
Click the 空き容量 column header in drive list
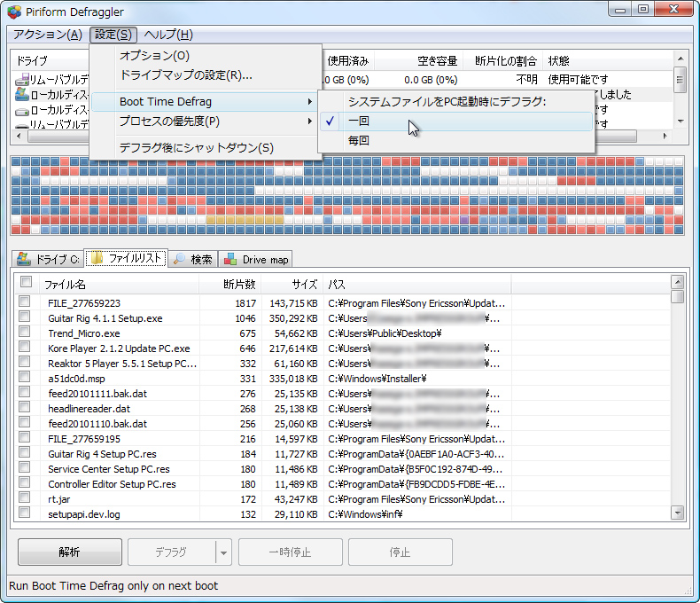click(x=420, y=61)
